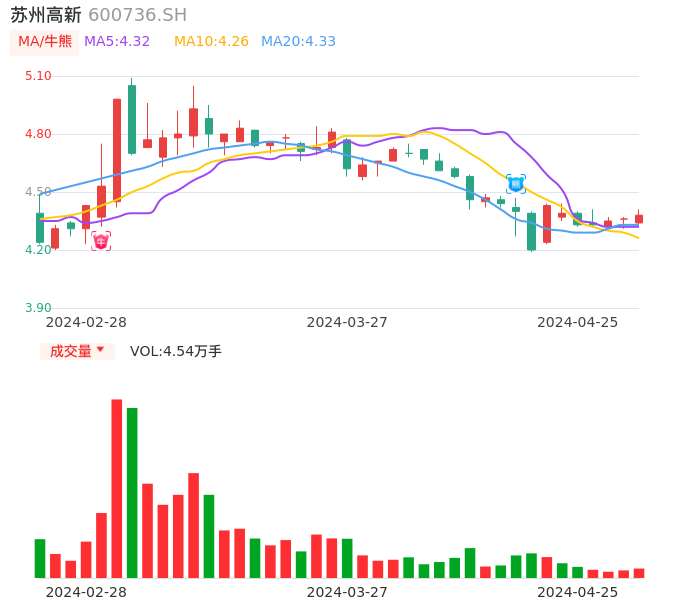Click the tall green candlestick near 5.10

tap(132, 119)
